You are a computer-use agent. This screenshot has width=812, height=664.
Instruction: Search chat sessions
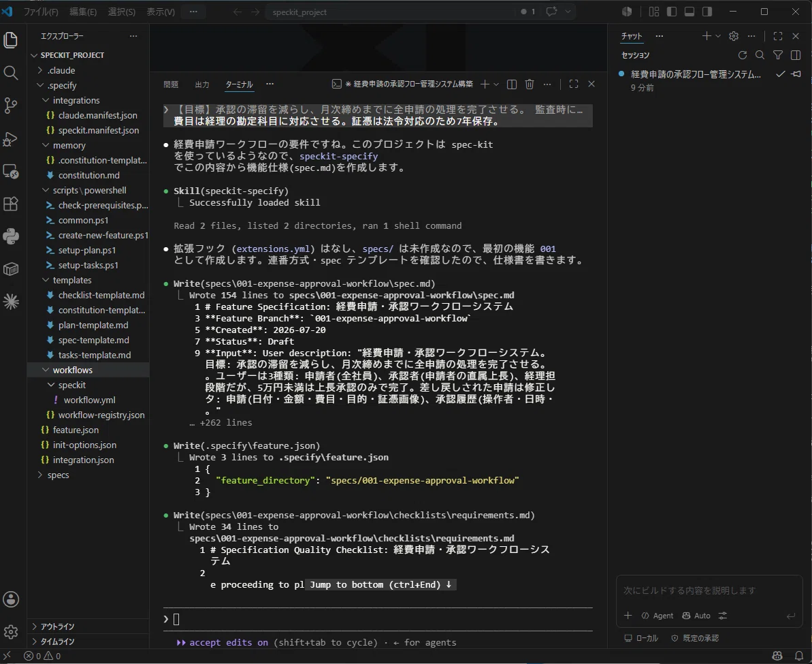[760, 55]
